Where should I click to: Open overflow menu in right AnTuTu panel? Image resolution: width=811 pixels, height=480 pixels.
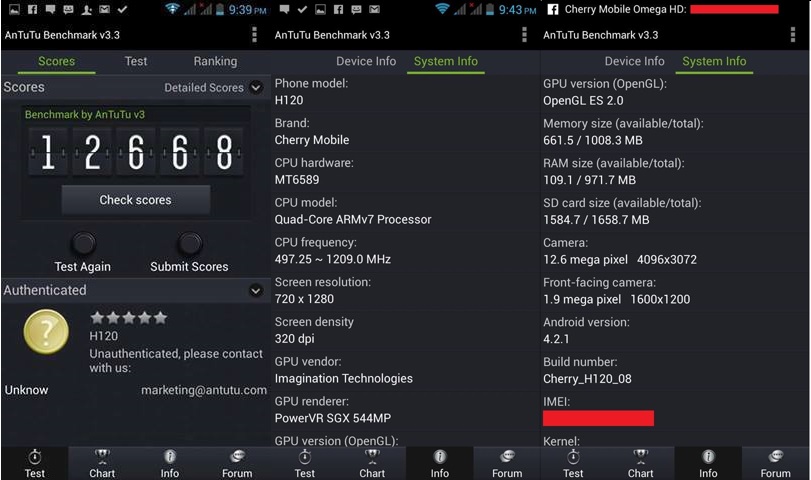792,35
